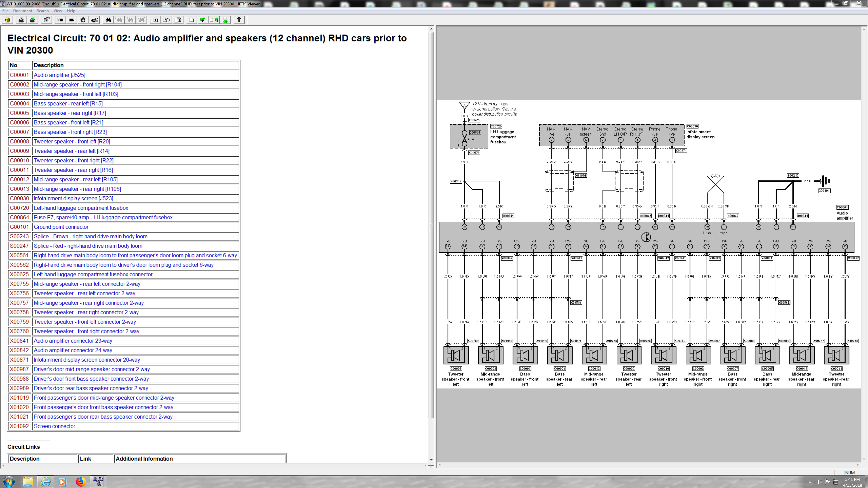This screenshot has height=488, width=868.
Task: Click the green car icon in toolbar
Action: click(94, 20)
